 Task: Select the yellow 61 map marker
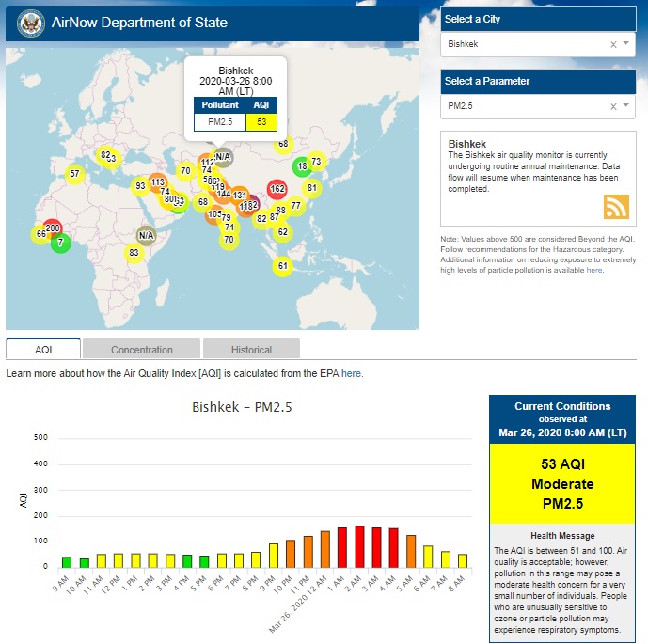tap(282, 267)
